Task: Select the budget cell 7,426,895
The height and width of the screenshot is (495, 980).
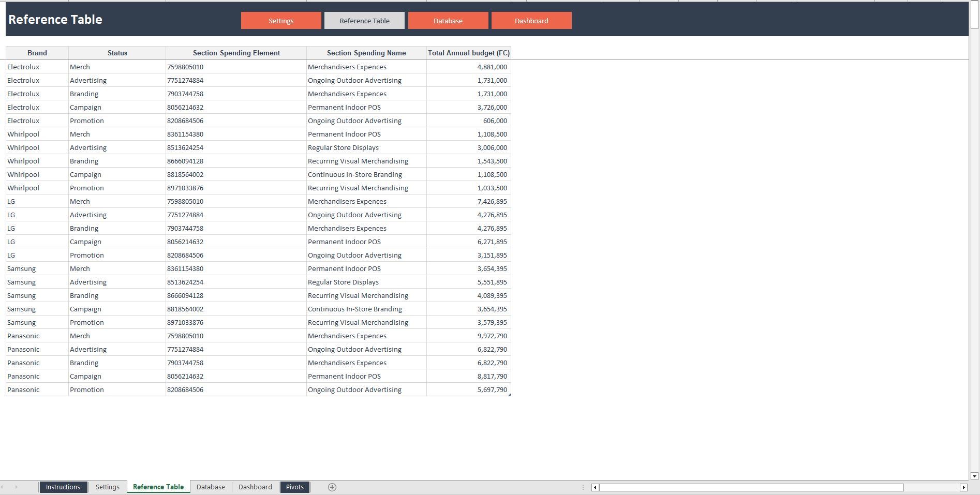Action: (469, 201)
